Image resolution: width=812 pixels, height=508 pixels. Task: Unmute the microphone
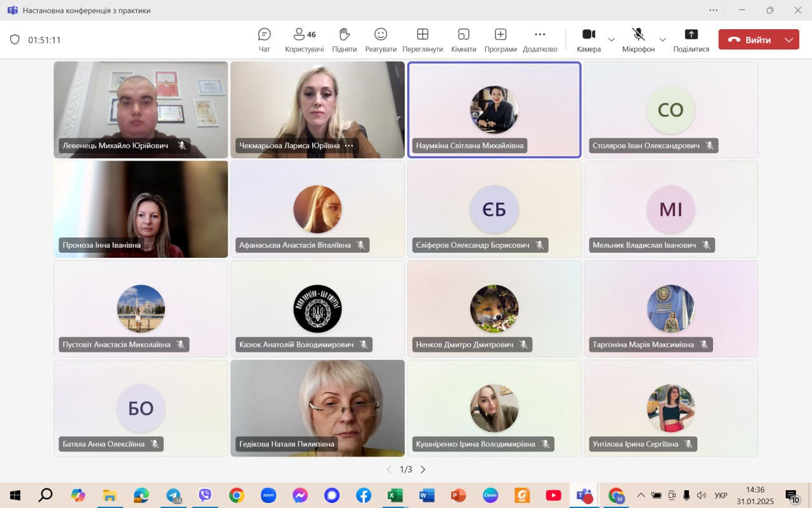[638, 39]
